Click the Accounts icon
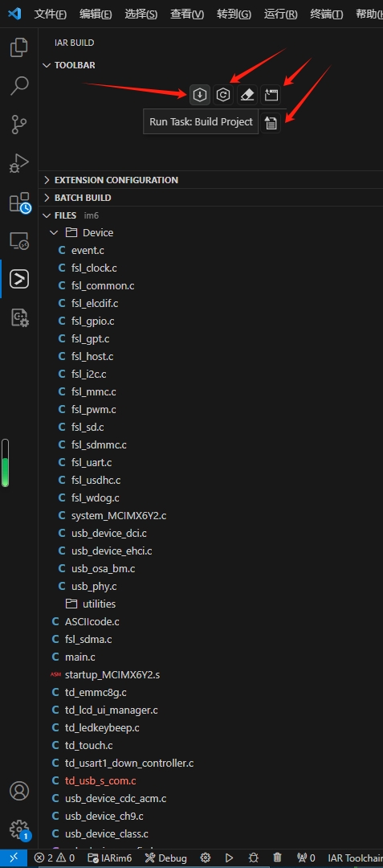 coord(19,791)
